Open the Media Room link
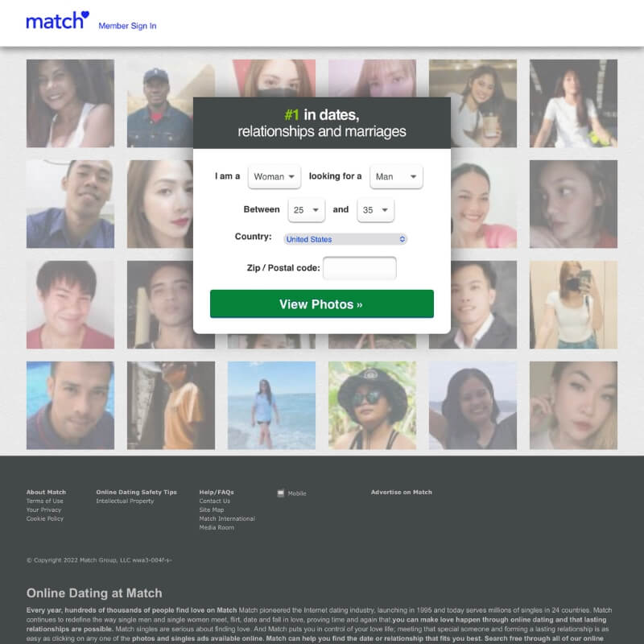644x644 pixels. (x=217, y=528)
